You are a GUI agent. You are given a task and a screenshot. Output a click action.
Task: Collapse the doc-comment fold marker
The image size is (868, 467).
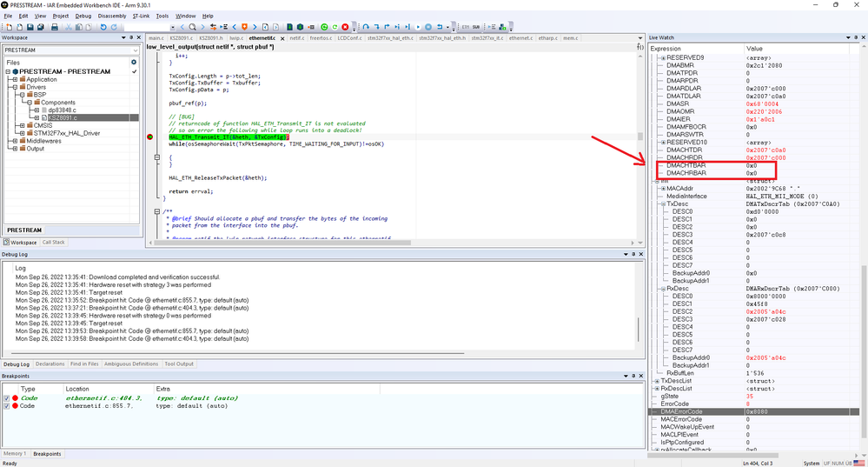(157, 211)
